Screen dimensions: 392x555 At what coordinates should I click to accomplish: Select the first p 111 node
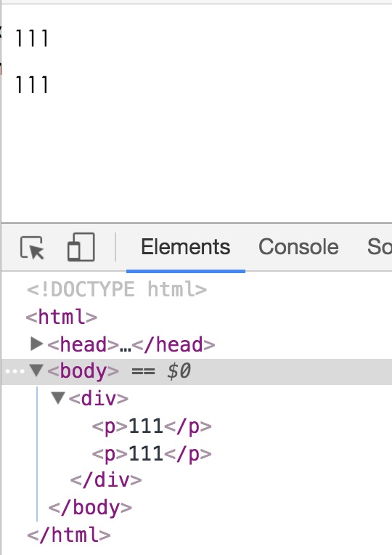tap(152, 426)
